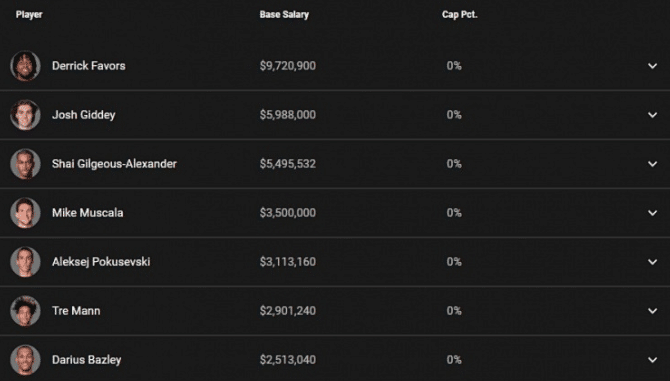Sort by the Base Salary column header
This screenshot has height=381, width=670.
(284, 15)
